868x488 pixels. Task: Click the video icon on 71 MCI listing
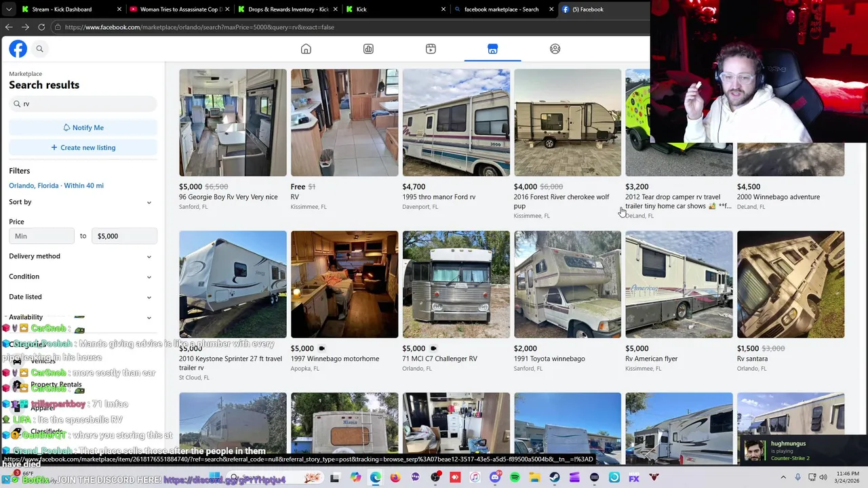[433, 348]
